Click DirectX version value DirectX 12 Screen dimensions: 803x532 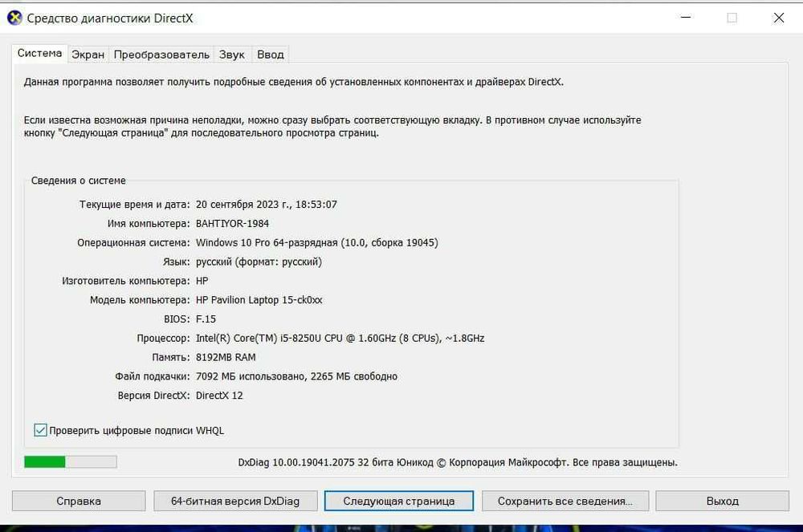[219, 396]
